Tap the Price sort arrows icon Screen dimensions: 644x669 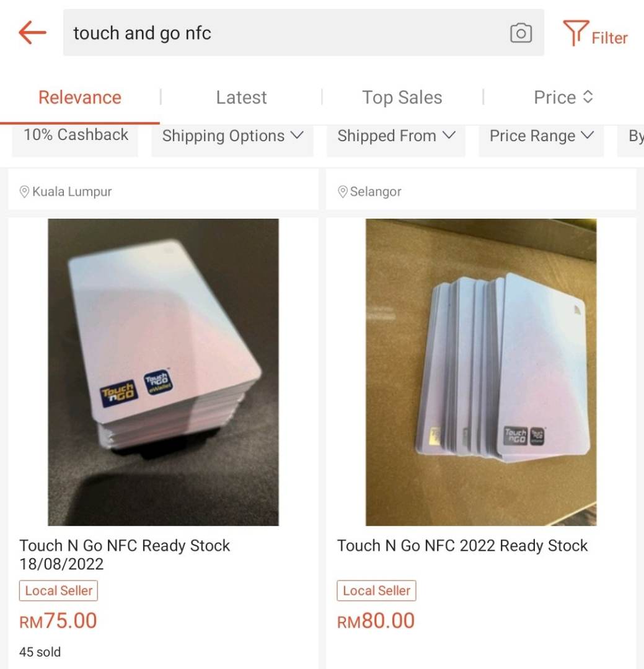click(x=588, y=97)
